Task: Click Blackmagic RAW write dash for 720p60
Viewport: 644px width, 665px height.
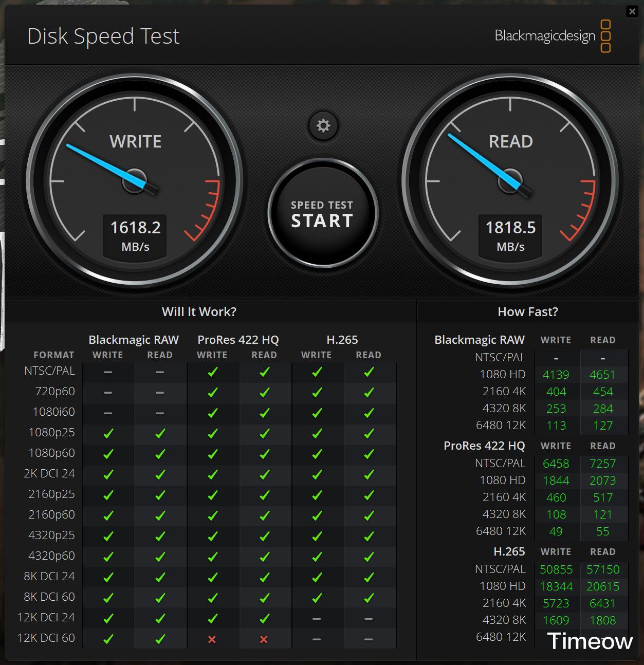Action: pos(108,393)
